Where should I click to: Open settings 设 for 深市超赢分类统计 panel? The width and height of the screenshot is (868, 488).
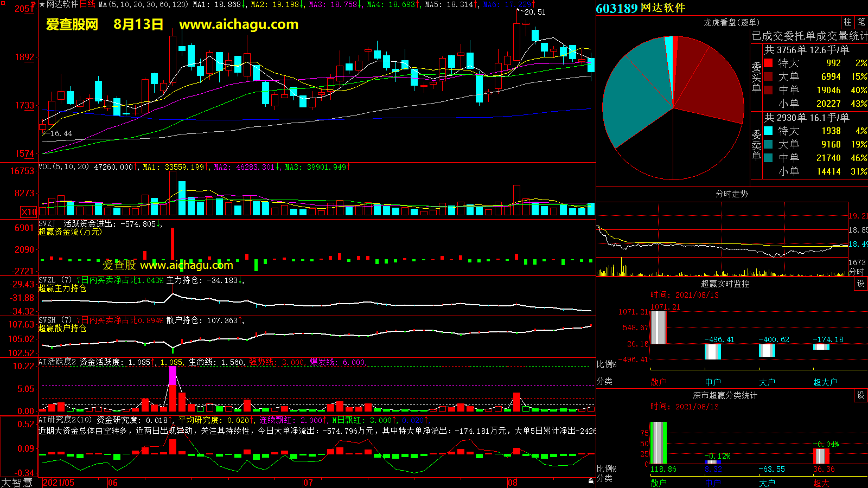click(x=860, y=395)
